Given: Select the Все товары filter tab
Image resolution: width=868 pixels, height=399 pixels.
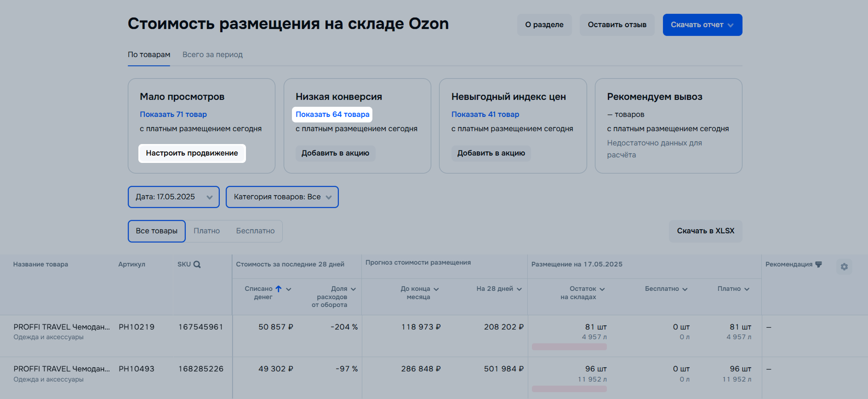Looking at the screenshot, I should pyautogui.click(x=157, y=231).
